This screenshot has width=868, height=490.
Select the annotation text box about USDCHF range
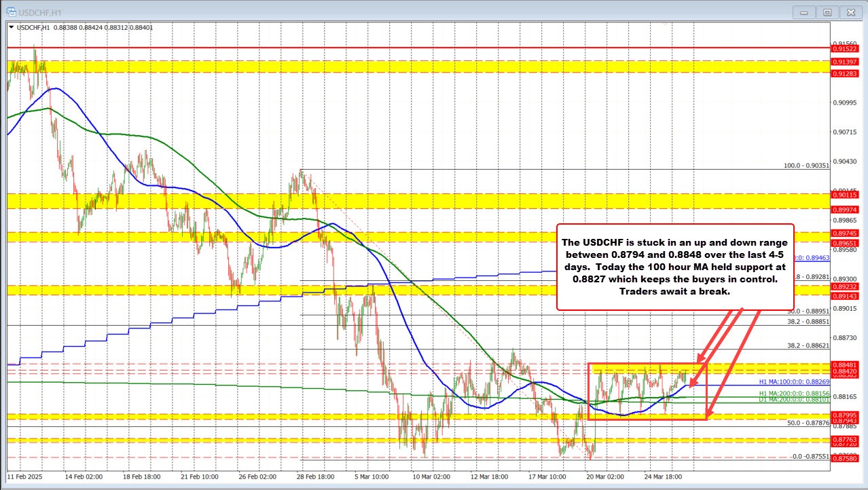tap(675, 266)
